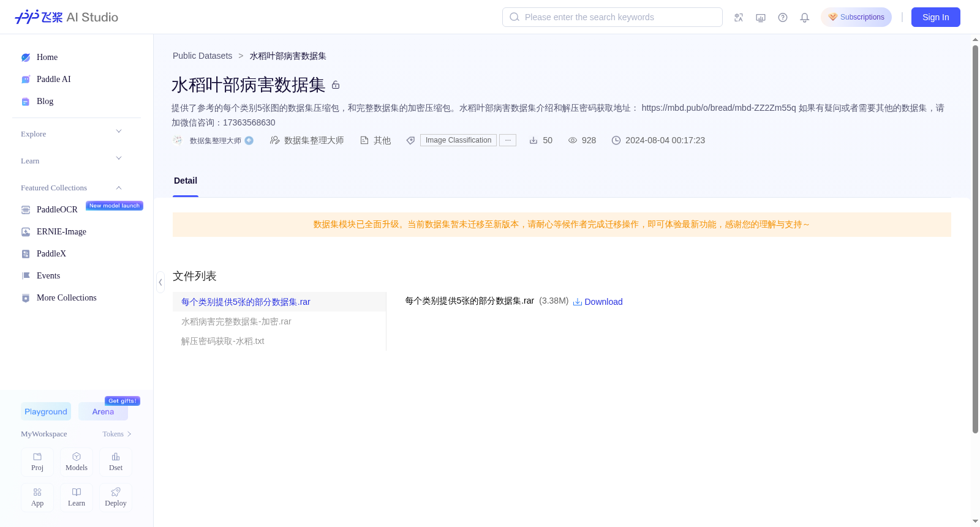Click the 其他 license label

[x=375, y=140]
